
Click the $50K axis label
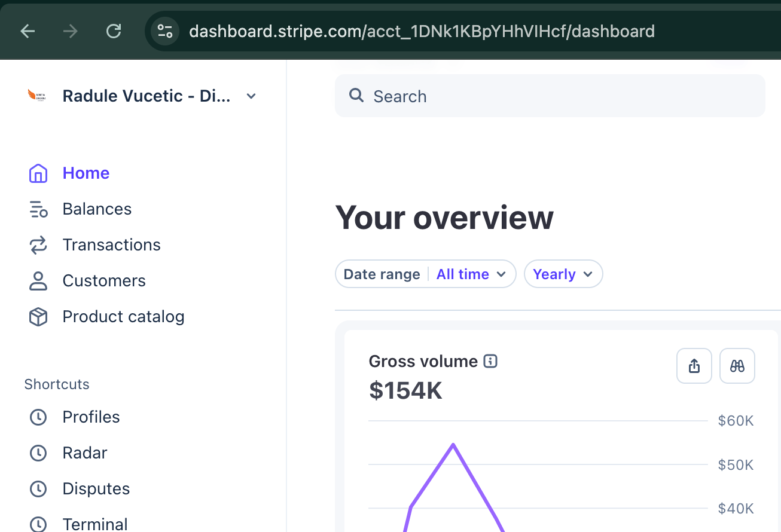point(736,465)
